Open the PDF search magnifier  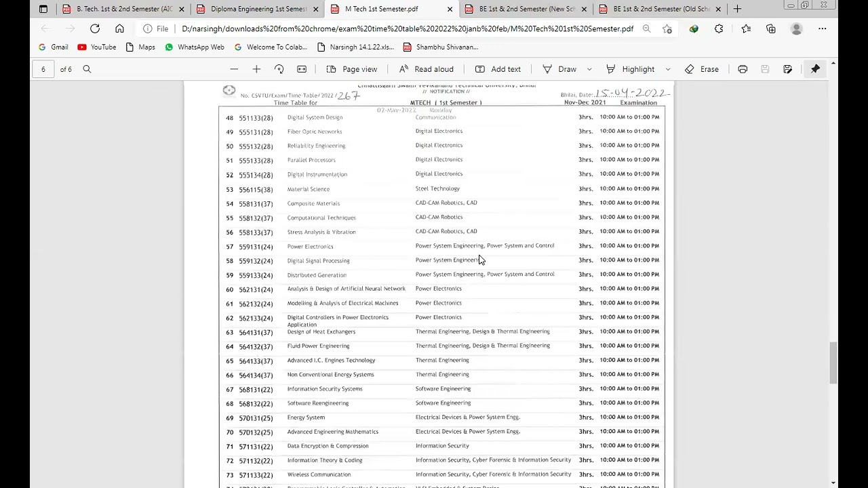pyautogui.click(x=87, y=69)
